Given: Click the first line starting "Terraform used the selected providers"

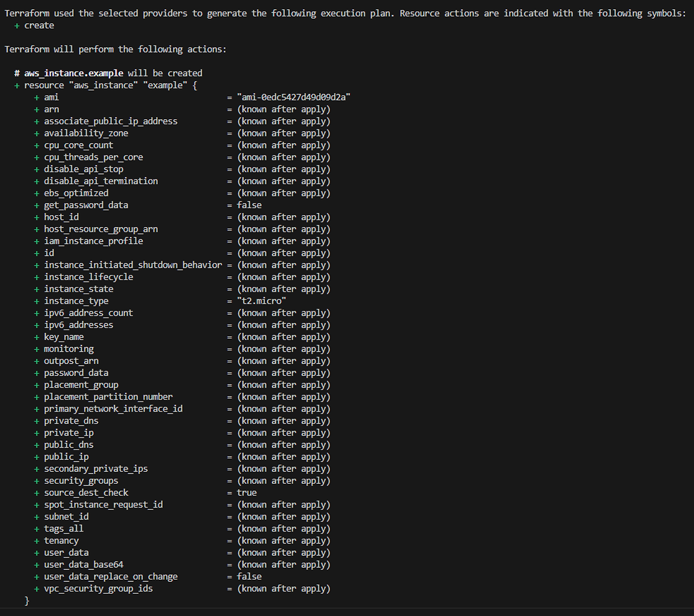Looking at the screenshot, I should coord(345,13).
